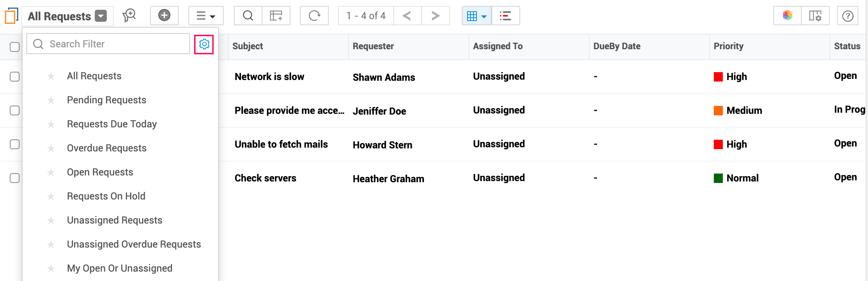The width and height of the screenshot is (868, 281).
Task: Collapse the All Requests filter dropdown
Action: [100, 16]
